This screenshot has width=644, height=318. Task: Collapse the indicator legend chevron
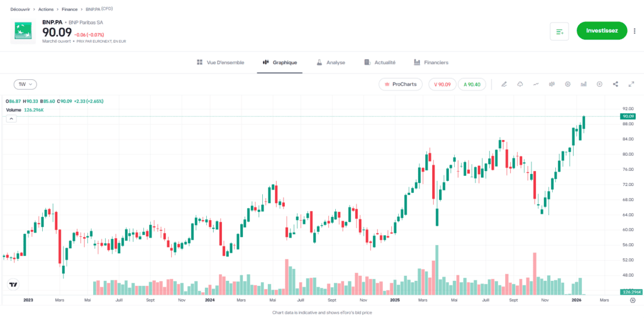point(11,118)
